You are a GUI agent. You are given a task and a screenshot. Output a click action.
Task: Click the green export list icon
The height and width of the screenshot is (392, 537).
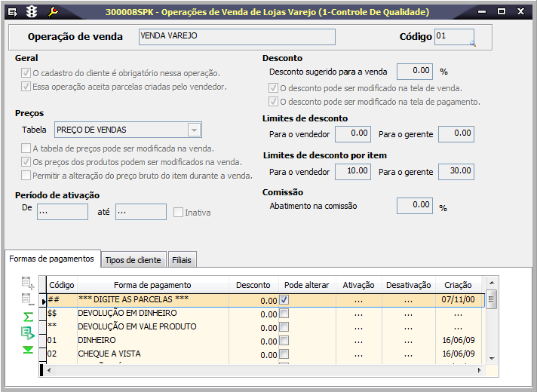[x=28, y=333]
